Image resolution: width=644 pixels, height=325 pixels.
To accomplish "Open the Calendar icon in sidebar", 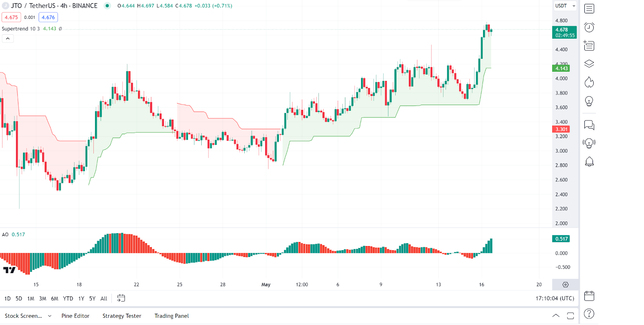I will [x=589, y=296].
